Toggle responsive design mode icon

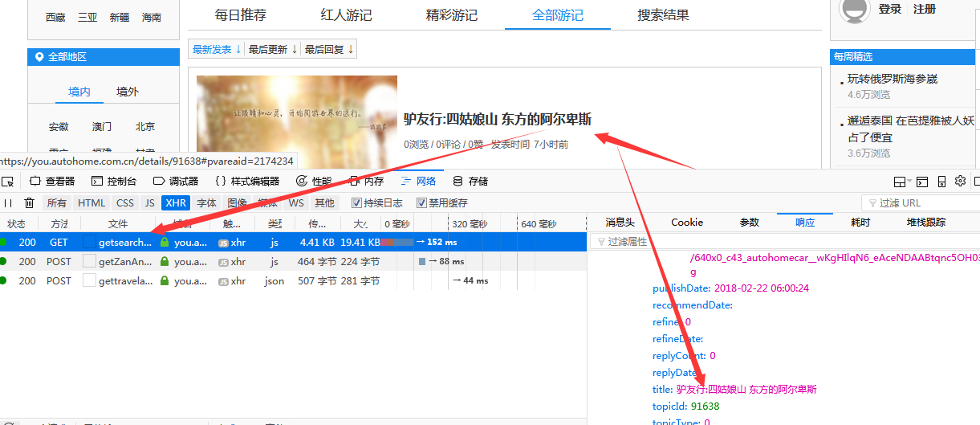click(941, 182)
